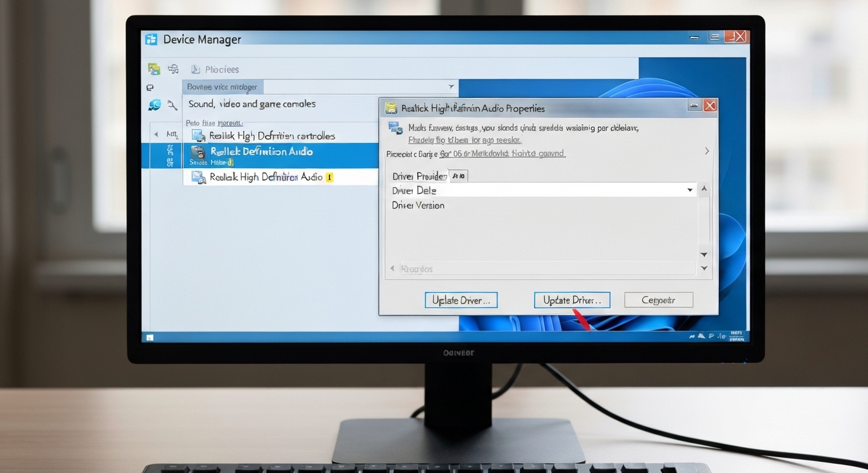This screenshot has width=868, height=473.
Task: Click the device icon of the 'Realick High Definurer Audio' row
Action: 198,177
